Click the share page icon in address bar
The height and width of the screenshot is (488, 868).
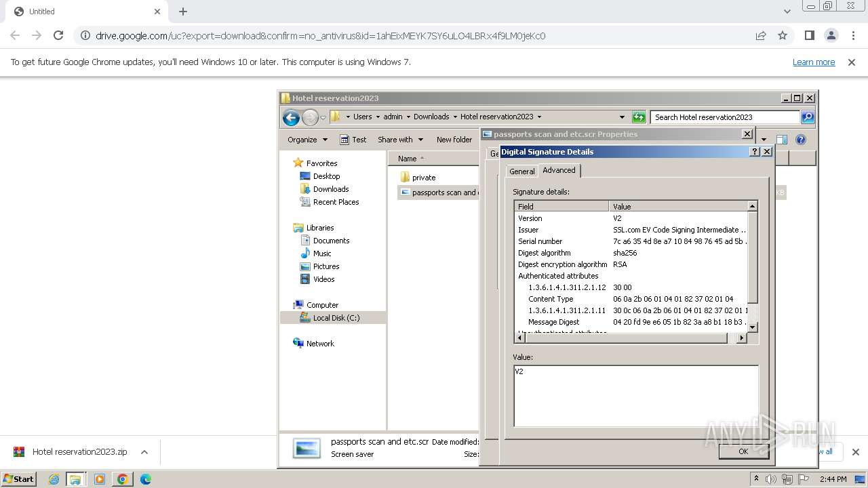(x=761, y=35)
